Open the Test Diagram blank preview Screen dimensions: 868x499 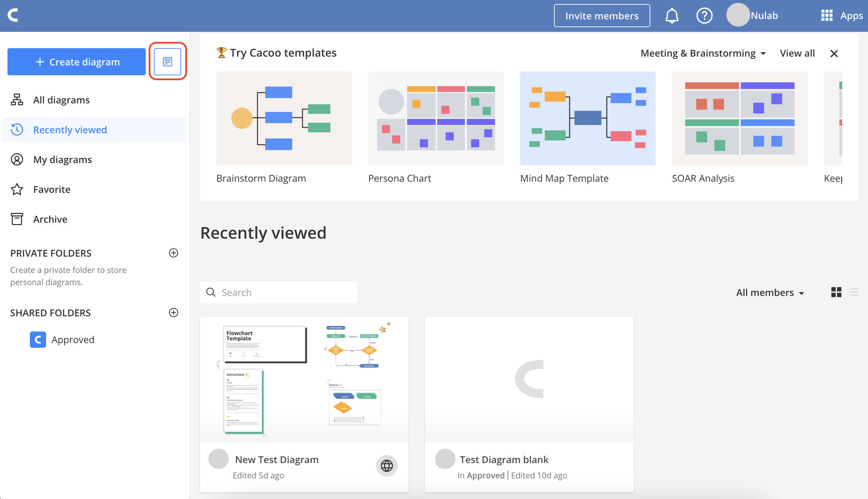click(529, 379)
